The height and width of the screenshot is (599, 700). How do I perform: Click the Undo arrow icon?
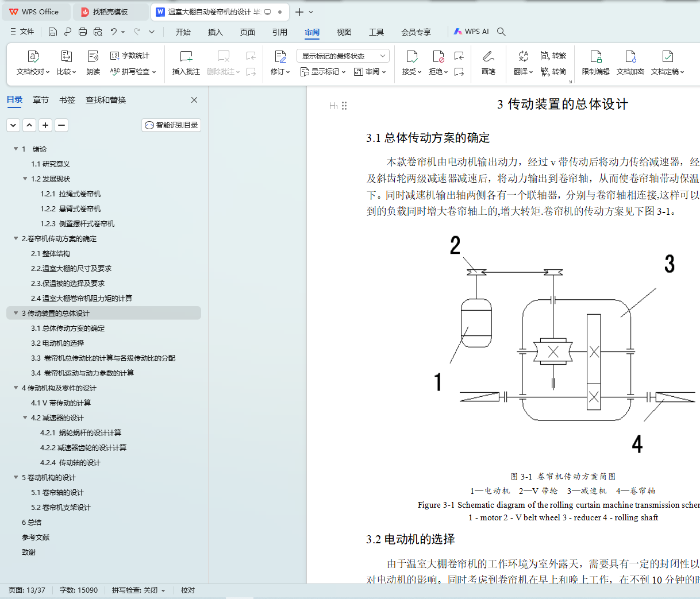pos(114,32)
